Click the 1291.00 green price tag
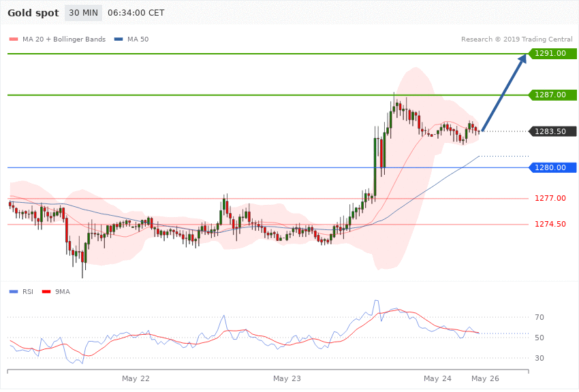 coord(553,54)
